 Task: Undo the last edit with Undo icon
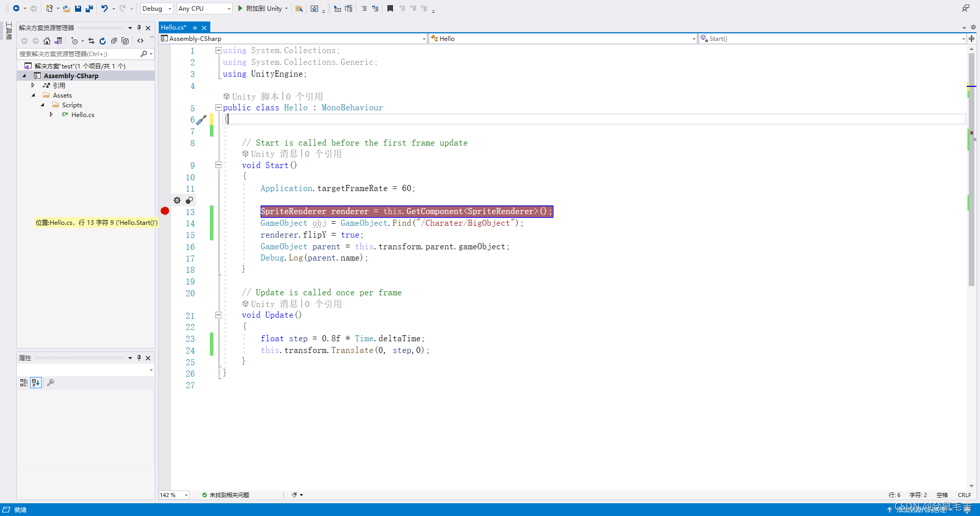104,8
